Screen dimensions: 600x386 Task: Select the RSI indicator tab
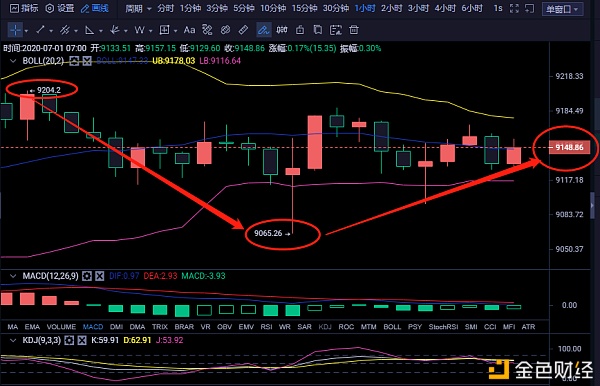tap(266, 327)
